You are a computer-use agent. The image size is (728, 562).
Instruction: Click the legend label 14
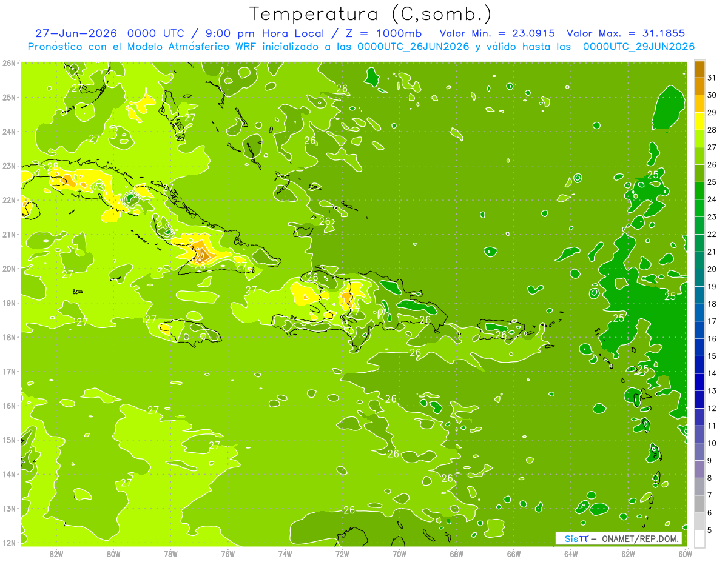coord(712,373)
